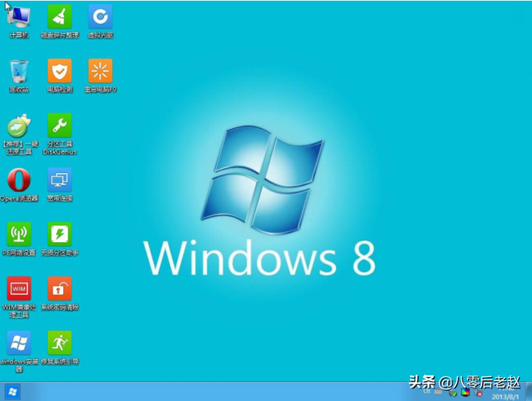Click the tray icon with green checkmark
The width and height of the screenshot is (532, 401).
tap(452, 394)
